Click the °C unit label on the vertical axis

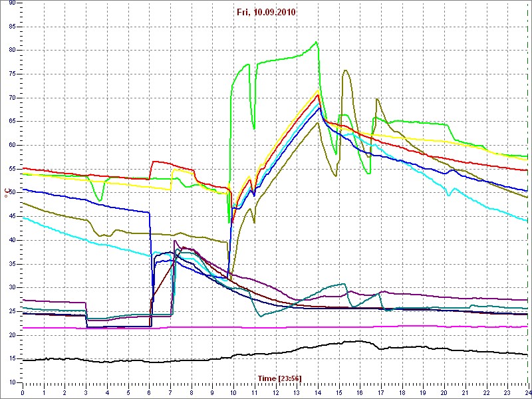(x=9, y=193)
